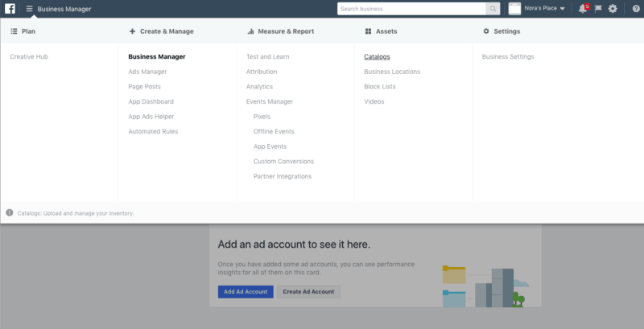Toggle the hamburger menu icon
The height and width of the screenshot is (329, 644).
[30, 9]
